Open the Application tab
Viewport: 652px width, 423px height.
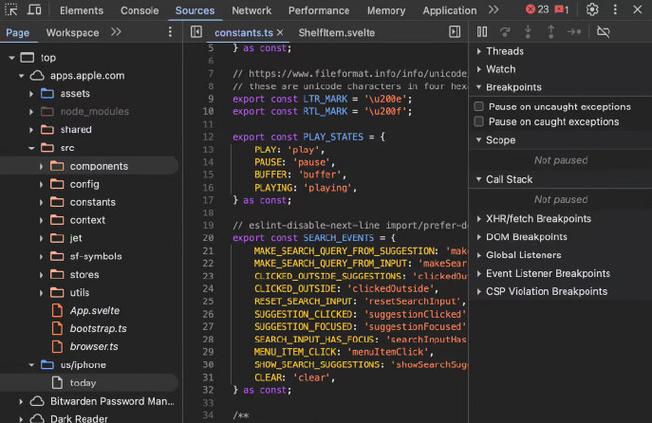pyautogui.click(x=449, y=10)
